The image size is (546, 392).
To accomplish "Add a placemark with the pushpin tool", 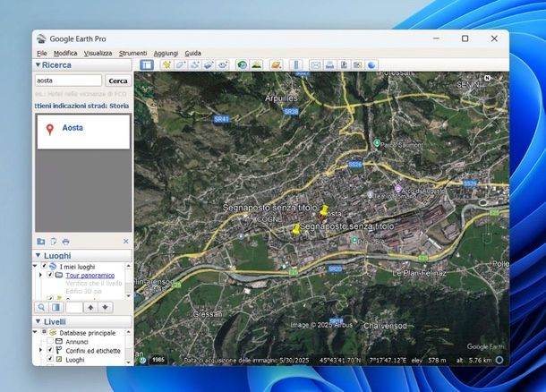I will 166,64.
